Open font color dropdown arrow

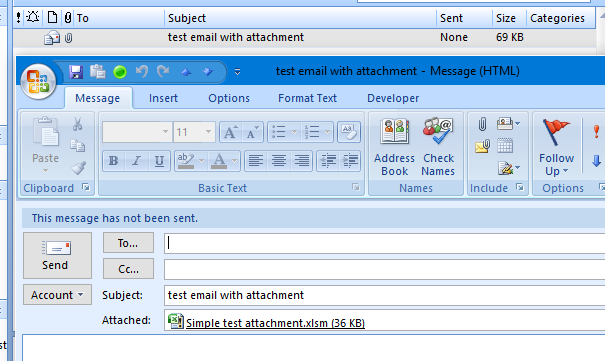(x=235, y=160)
